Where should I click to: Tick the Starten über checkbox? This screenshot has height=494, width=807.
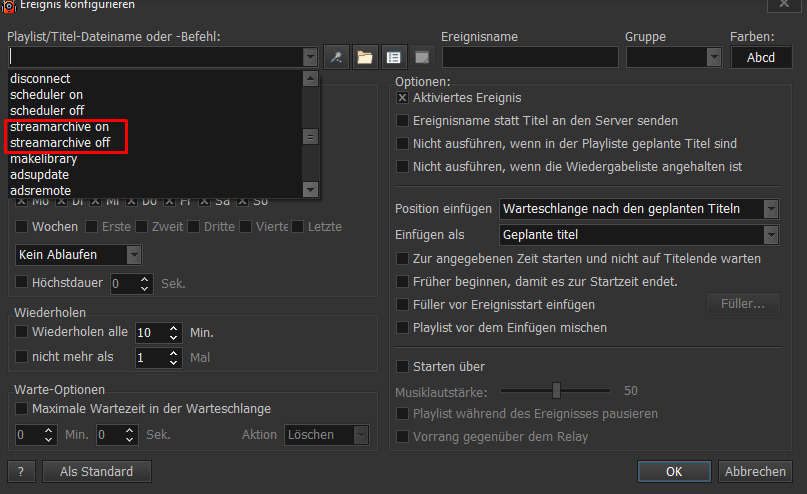tap(403, 366)
